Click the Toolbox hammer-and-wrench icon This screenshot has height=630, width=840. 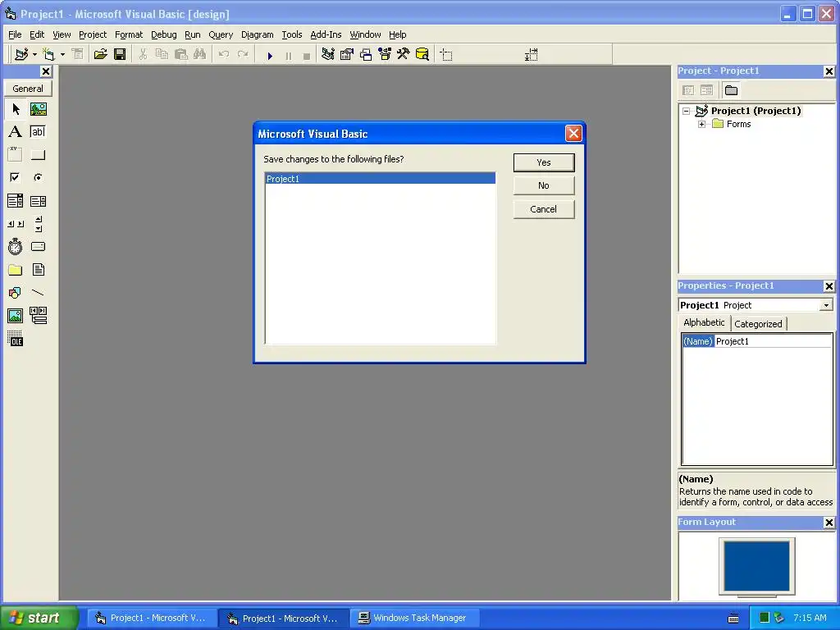pyautogui.click(x=403, y=54)
